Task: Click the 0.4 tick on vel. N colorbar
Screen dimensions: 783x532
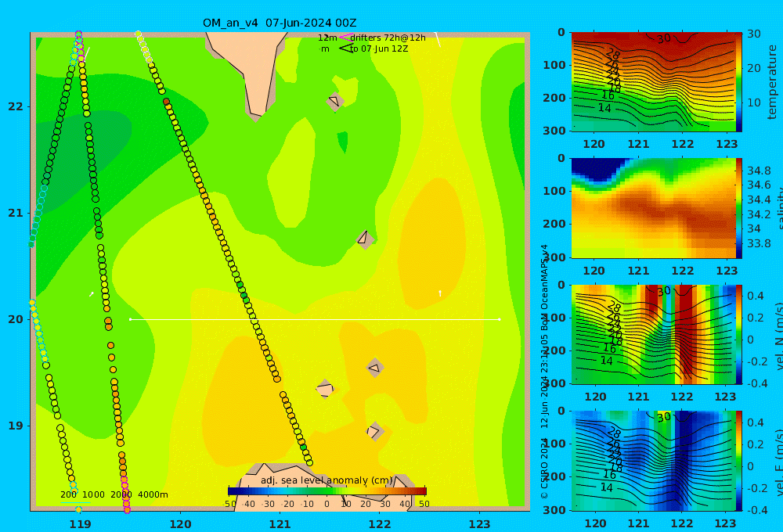Action: click(756, 296)
